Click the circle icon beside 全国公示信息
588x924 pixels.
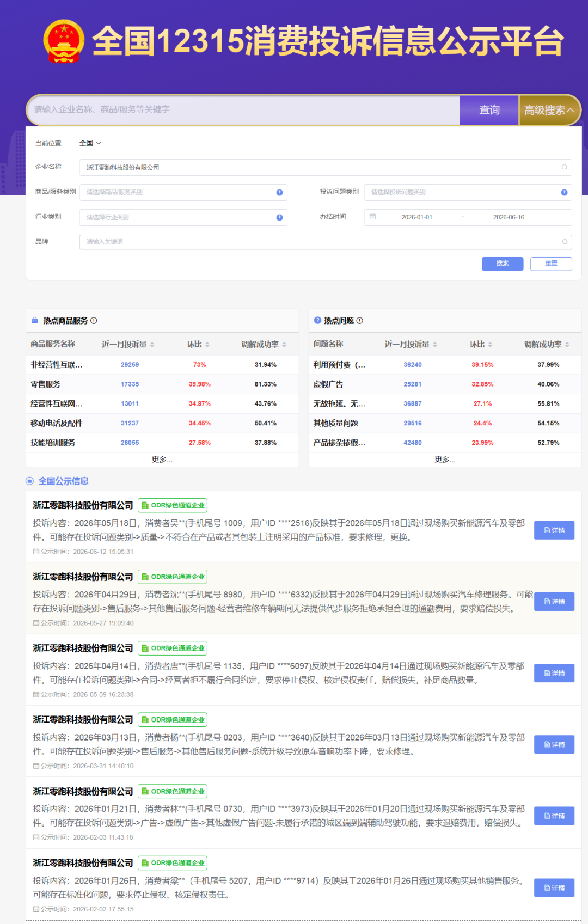[29, 481]
